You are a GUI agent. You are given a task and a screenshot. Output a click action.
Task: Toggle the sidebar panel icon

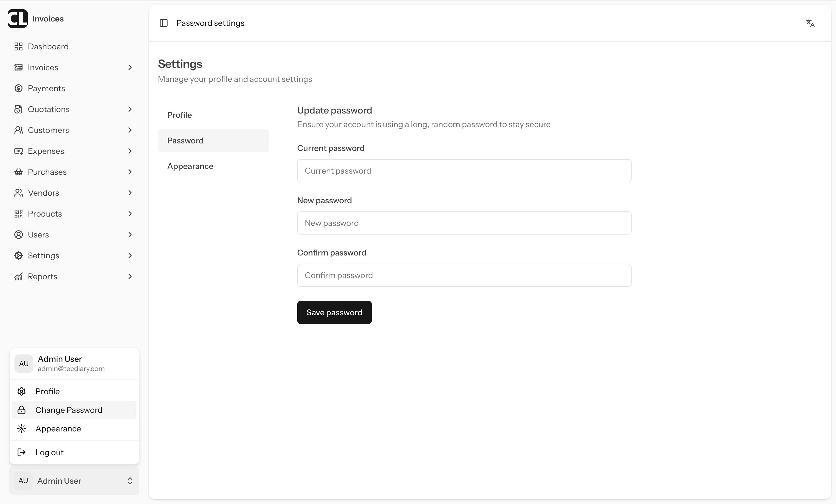point(163,23)
